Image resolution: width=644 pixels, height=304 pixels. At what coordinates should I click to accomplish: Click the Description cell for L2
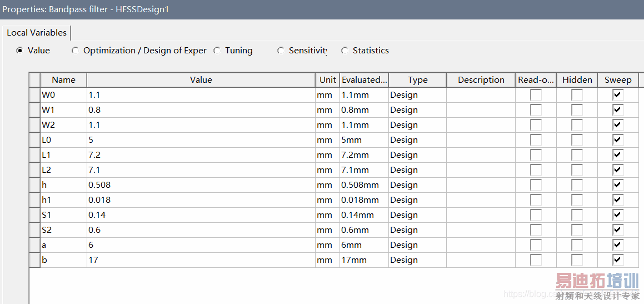(481, 170)
